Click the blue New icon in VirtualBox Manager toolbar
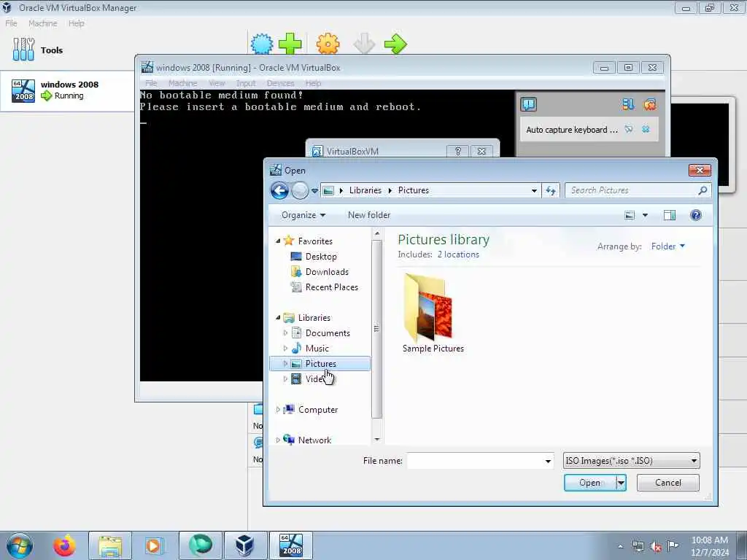This screenshot has width=747, height=560. pyautogui.click(x=262, y=44)
